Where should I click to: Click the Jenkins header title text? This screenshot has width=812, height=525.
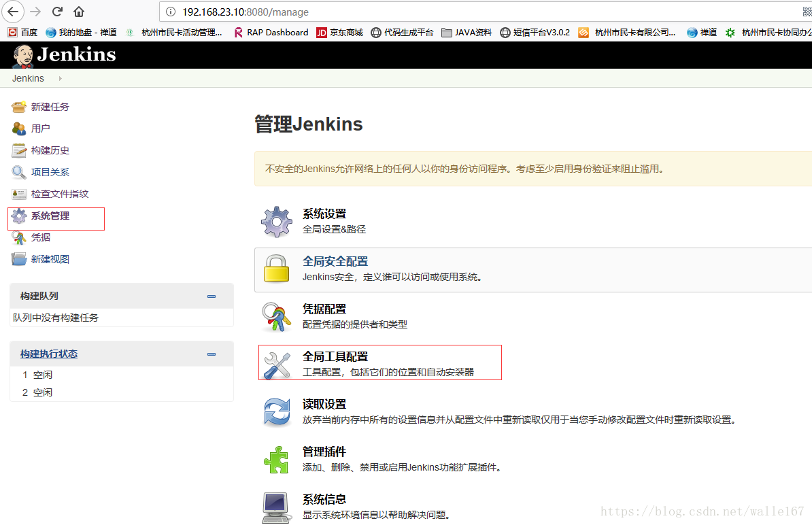(77, 54)
